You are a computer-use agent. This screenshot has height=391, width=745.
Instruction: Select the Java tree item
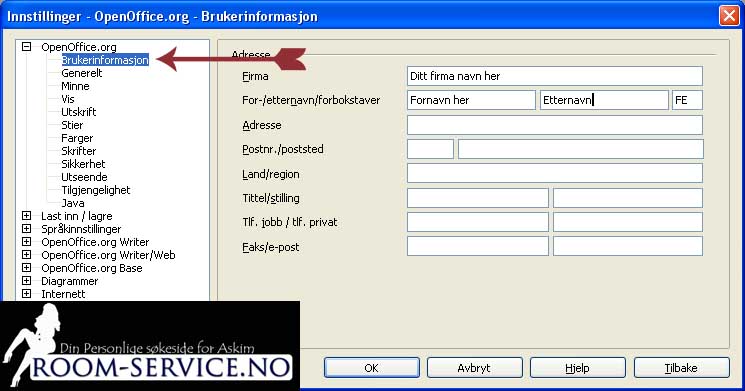(x=73, y=203)
